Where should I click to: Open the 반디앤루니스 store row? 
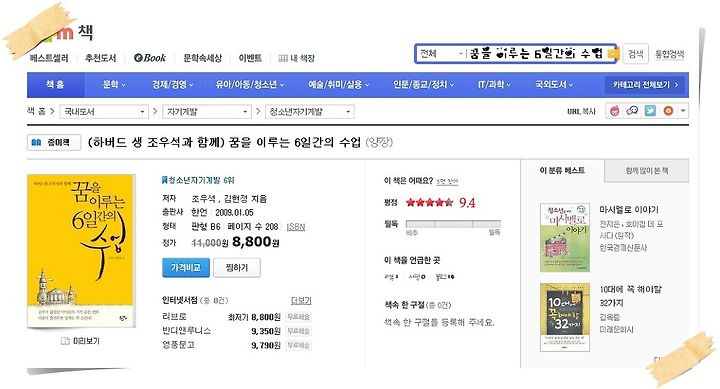[x=236, y=331]
